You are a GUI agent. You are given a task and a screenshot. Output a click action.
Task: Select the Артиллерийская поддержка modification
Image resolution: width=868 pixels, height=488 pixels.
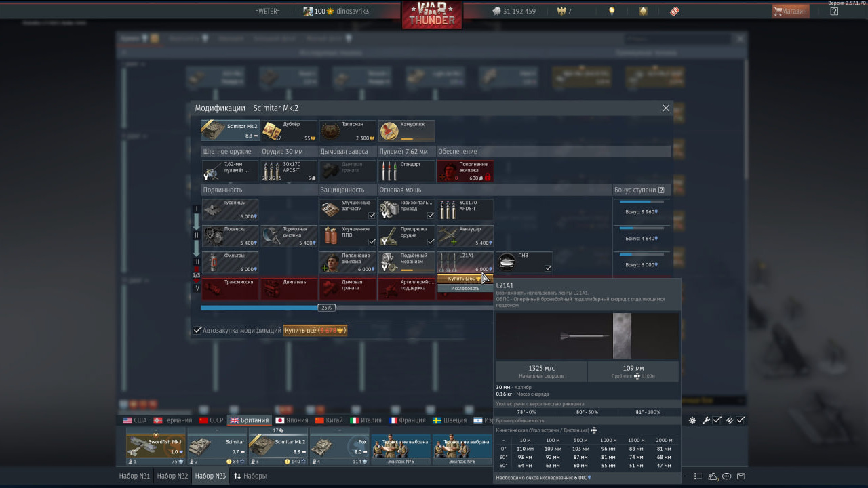407,289
